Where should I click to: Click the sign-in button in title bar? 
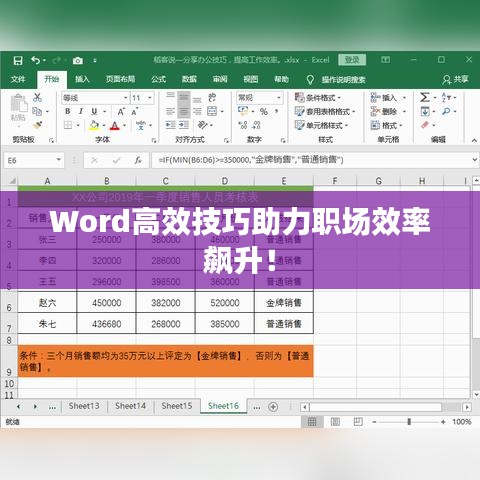click(x=352, y=60)
